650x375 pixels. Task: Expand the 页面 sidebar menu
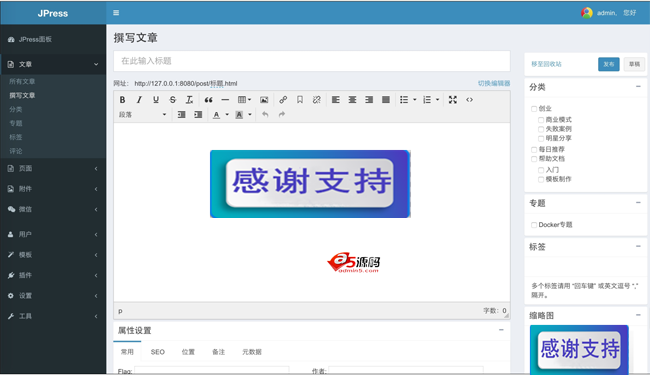(x=53, y=169)
